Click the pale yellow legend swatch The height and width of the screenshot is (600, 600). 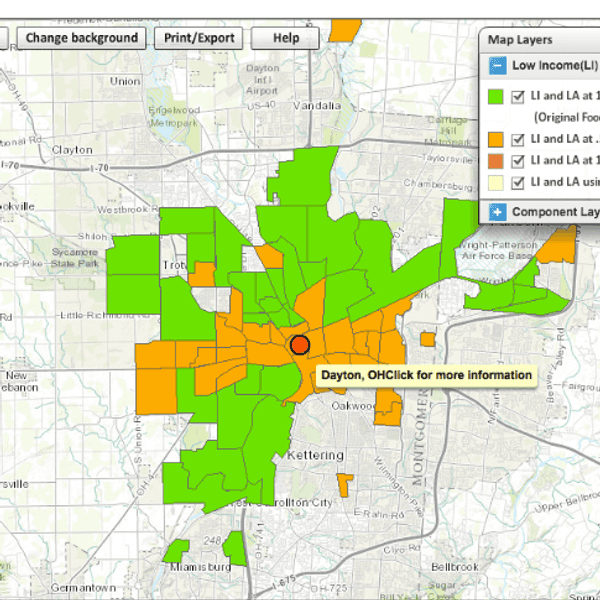pyautogui.click(x=495, y=182)
